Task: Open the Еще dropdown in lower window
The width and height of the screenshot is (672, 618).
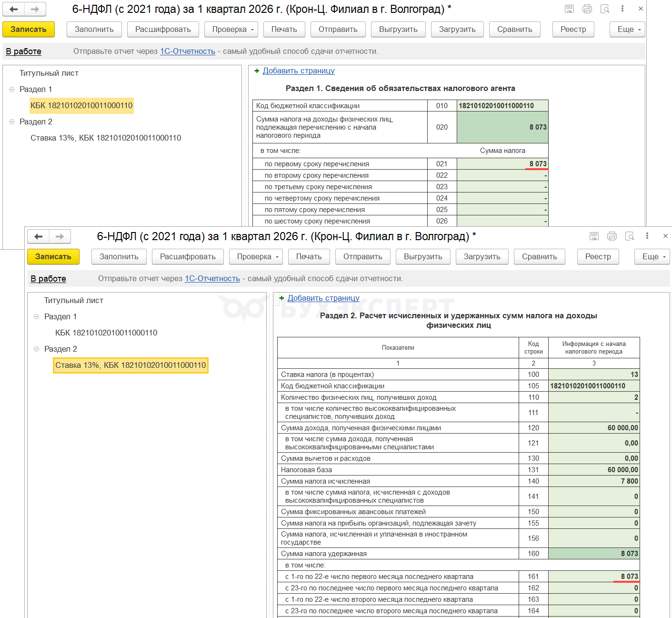Action: pyautogui.click(x=652, y=256)
